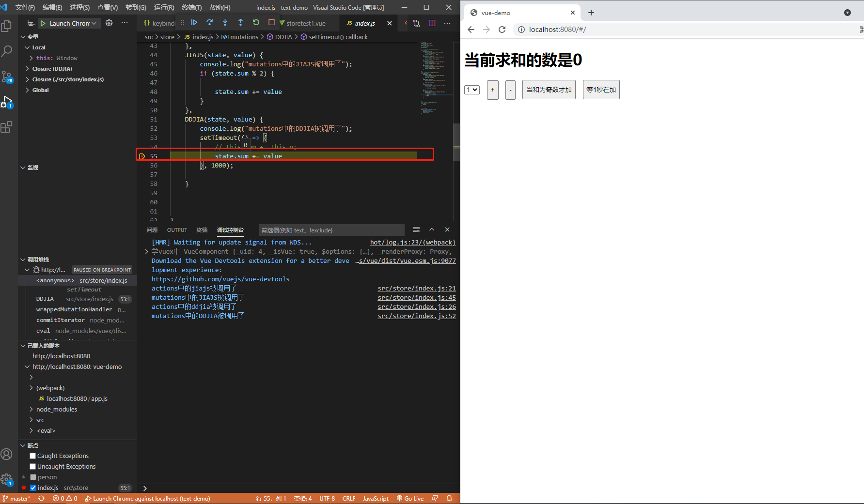
Task: Select DDJIA call stack frame
Action: point(78,299)
